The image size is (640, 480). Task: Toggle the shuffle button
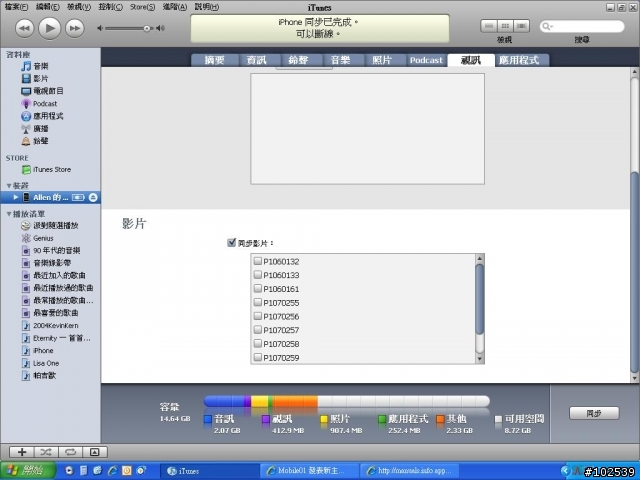[46, 452]
